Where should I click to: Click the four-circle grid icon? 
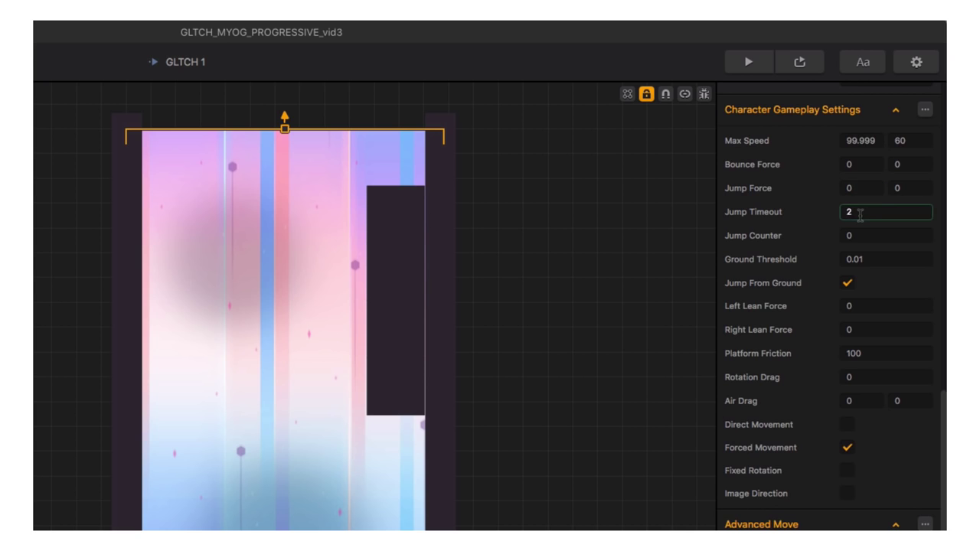pos(627,94)
